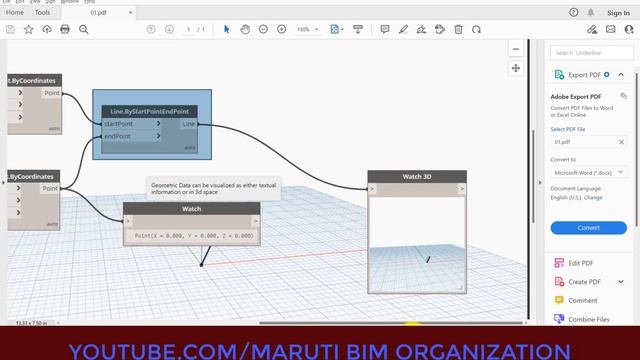Open notifications bell icon
Image resolution: width=640 pixels, height=360 pixels.
pos(591,13)
